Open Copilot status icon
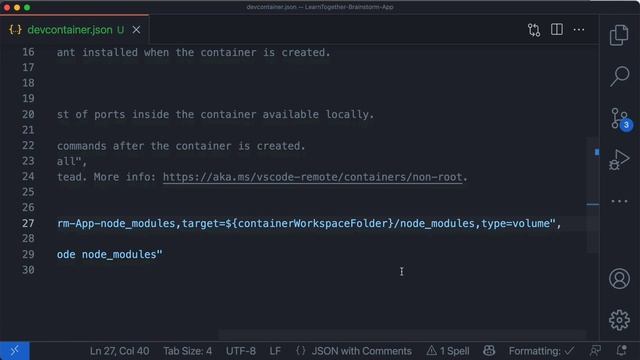This screenshot has width=640, height=360. click(x=489, y=351)
